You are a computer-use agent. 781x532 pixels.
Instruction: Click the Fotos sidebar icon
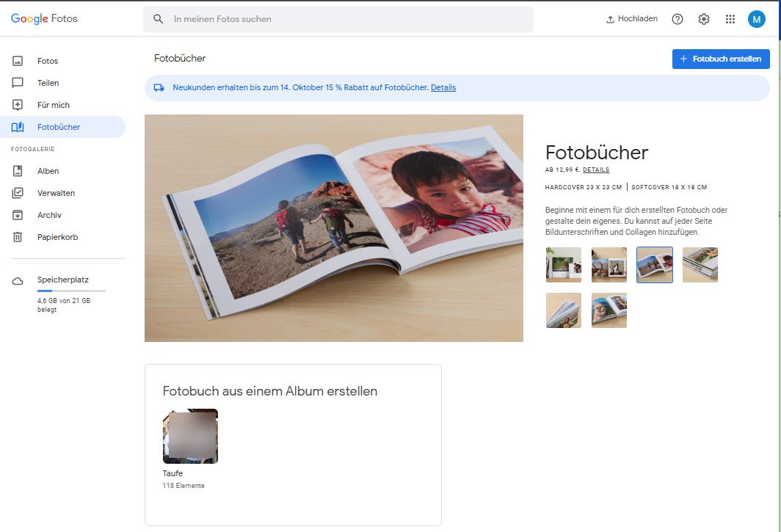point(18,61)
